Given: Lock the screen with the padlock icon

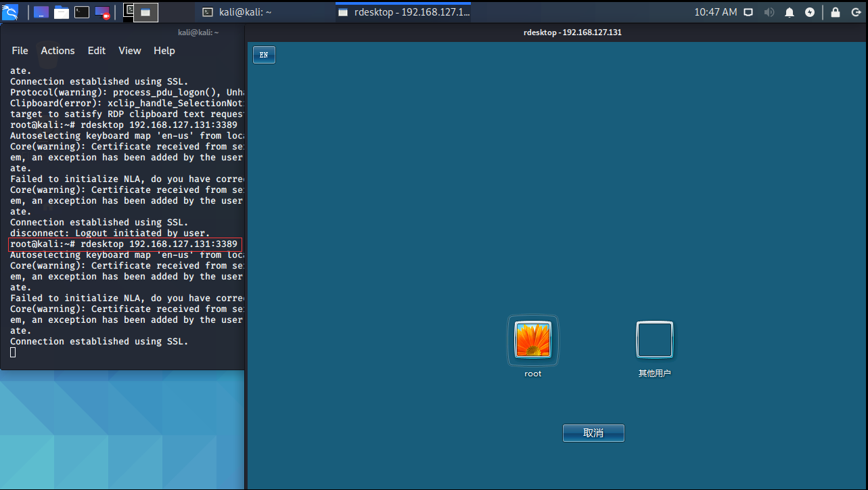Looking at the screenshot, I should pyautogui.click(x=836, y=12).
